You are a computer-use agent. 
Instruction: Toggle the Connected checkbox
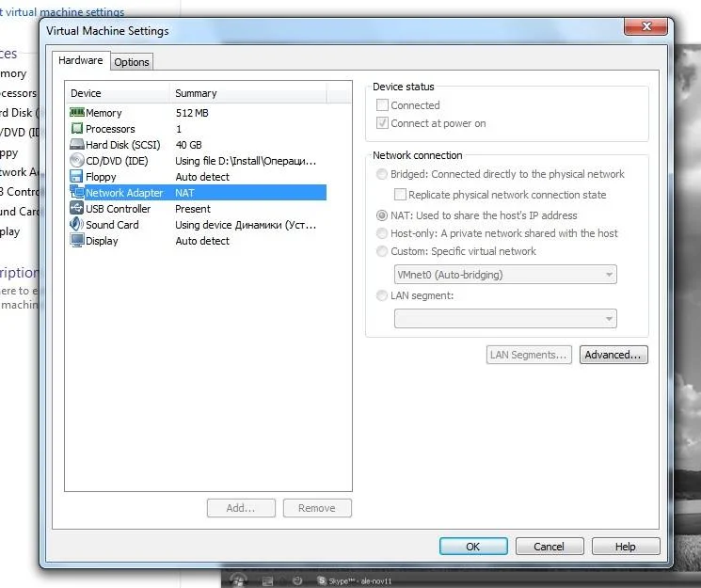(382, 105)
